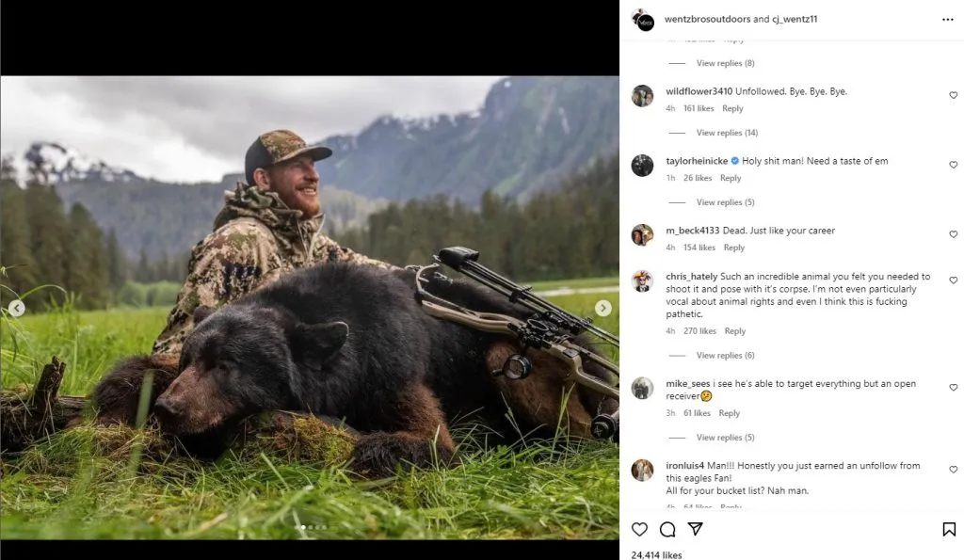Go to previous photo with left arrow
The image size is (964, 560).
16,308
